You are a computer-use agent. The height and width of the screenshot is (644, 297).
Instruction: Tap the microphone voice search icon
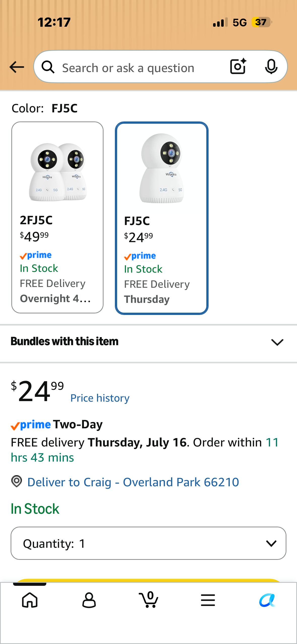(271, 67)
